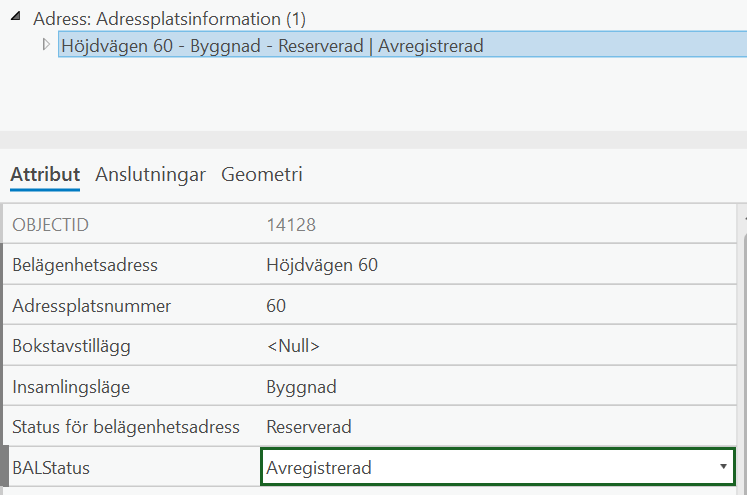Edit the Bokstavstillägg <Null> value
Viewport: 747px width, 495px height.
point(293,346)
